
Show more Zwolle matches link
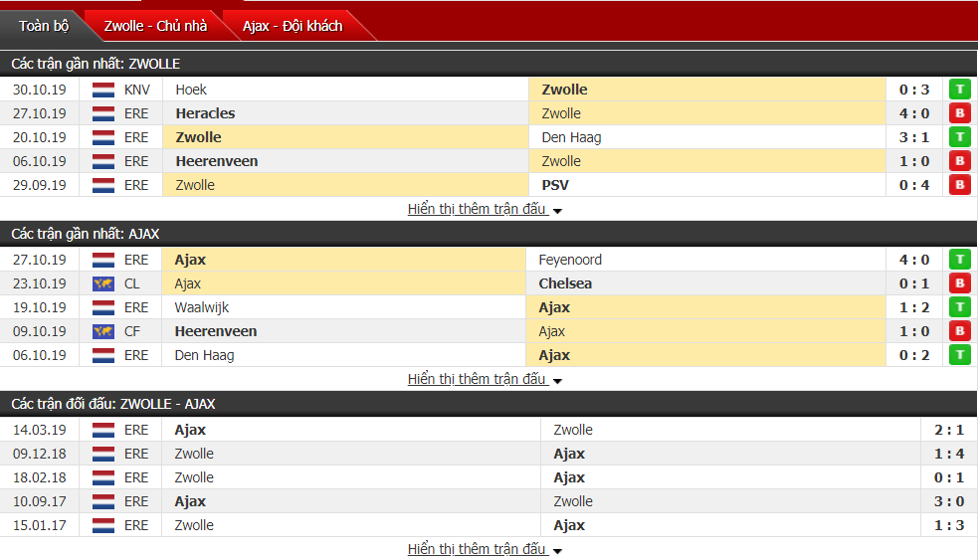coord(478,209)
